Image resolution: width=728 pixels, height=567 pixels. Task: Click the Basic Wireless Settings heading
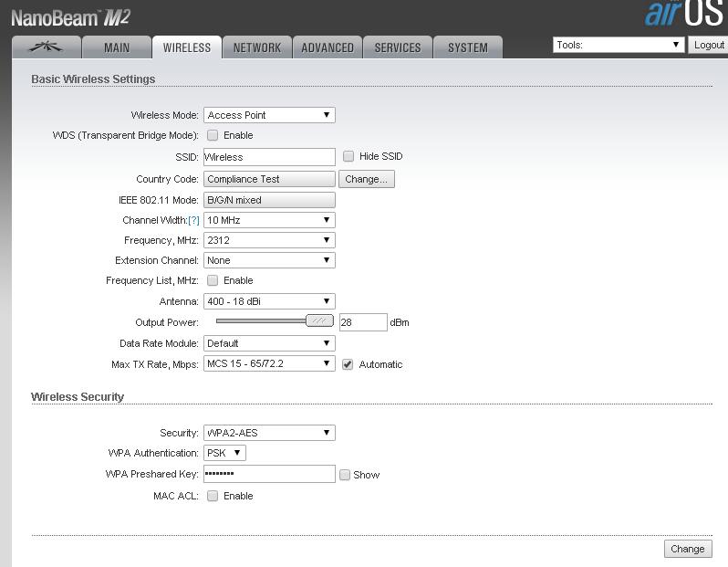(93, 79)
